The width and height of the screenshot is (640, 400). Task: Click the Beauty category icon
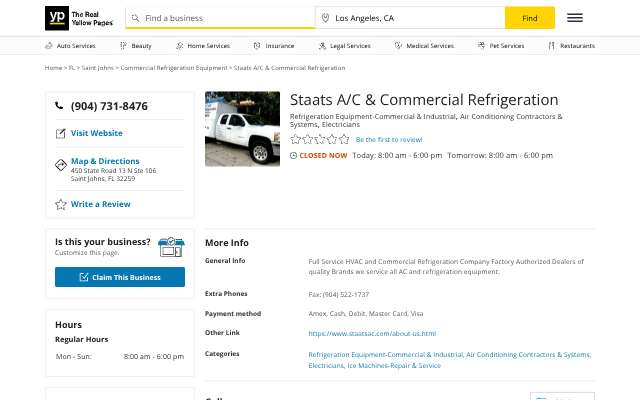click(123, 46)
